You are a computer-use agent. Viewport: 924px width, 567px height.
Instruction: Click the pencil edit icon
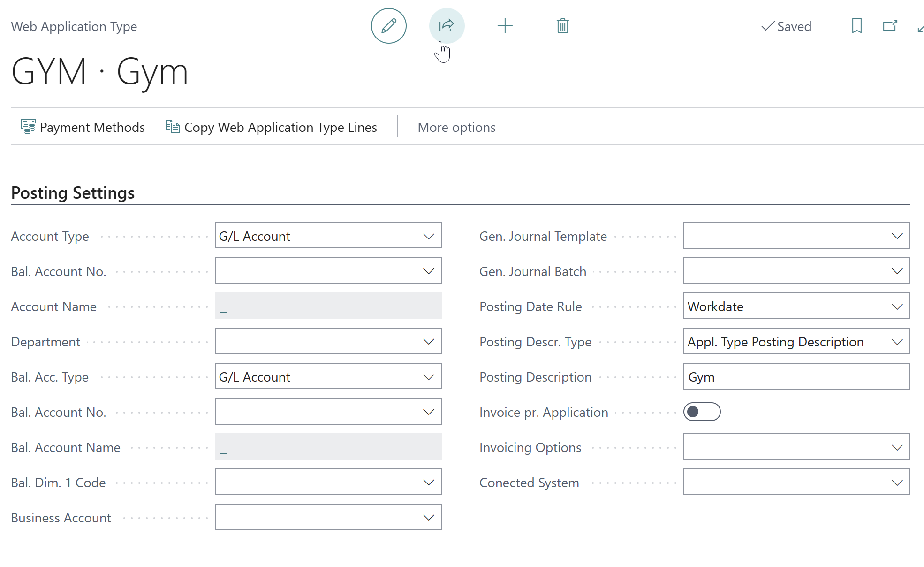(x=388, y=26)
